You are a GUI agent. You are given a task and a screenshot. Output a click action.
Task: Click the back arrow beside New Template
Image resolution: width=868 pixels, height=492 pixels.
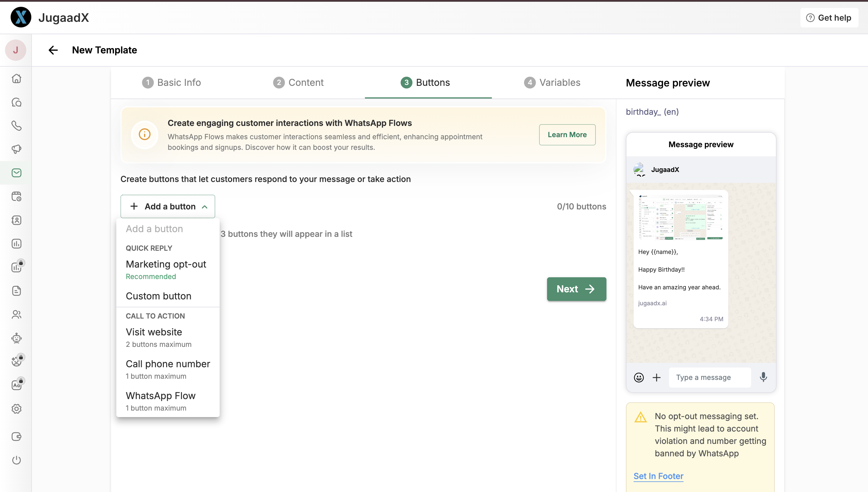tap(53, 50)
